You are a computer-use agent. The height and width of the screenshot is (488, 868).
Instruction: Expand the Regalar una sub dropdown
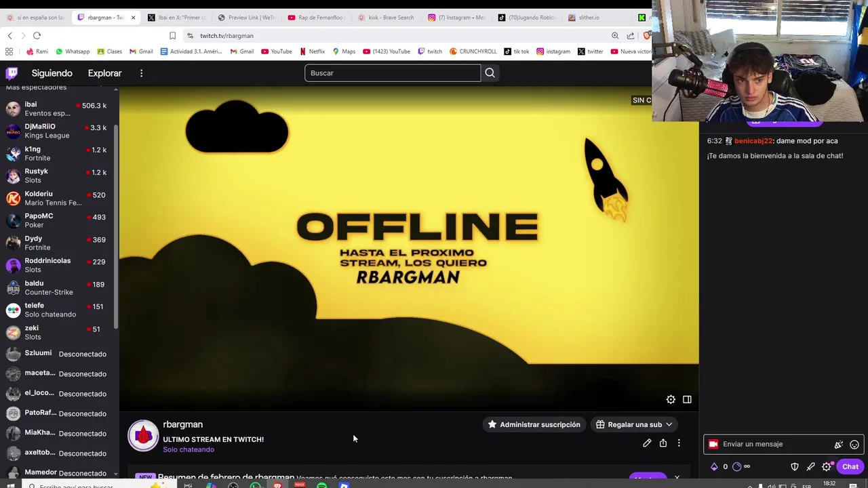click(634, 424)
